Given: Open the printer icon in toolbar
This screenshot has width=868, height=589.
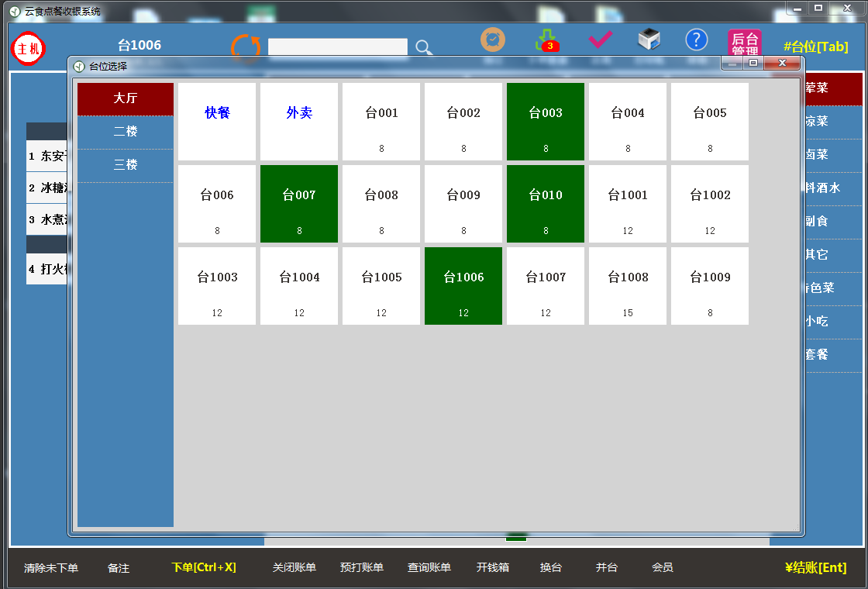Looking at the screenshot, I should click(649, 40).
